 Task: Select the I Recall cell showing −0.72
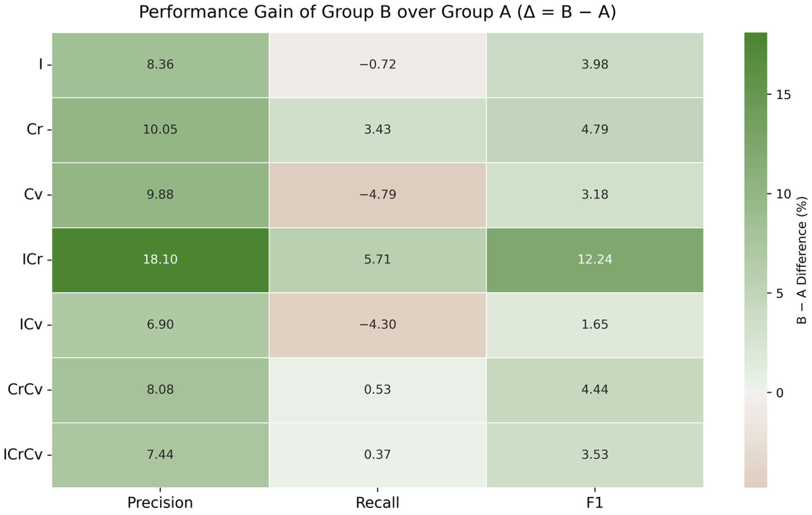[x=377, y=65]
